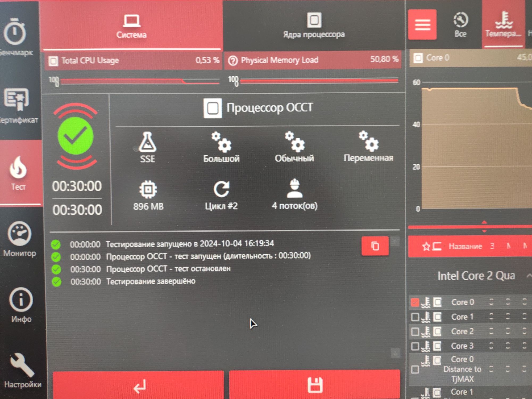Click the 0,53 % CPU value
The image size is (532, 399).
click(207, 60)
